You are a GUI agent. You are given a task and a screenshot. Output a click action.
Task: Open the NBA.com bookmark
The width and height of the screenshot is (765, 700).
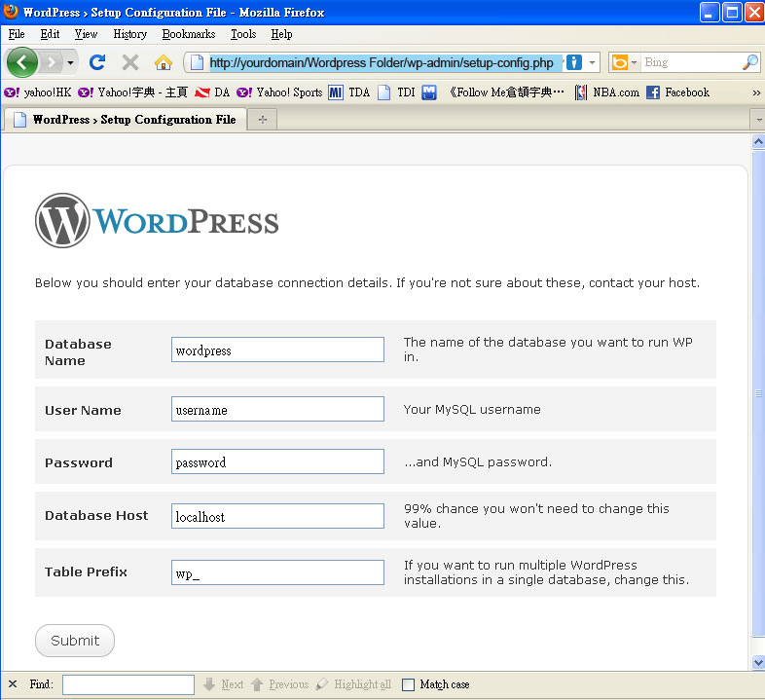(x=607, y=92)
